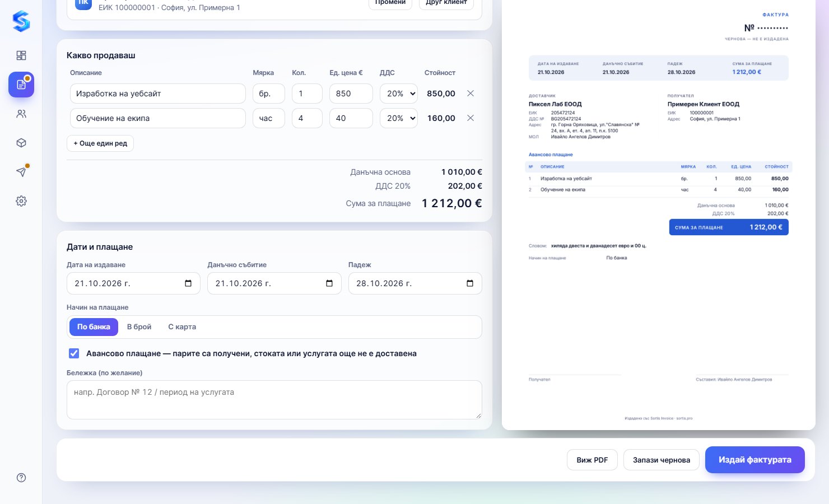Viewport: 829px width, 504px height.
Task: Edit description field 'Обучение на екипа'
Action: coord(158,118)
